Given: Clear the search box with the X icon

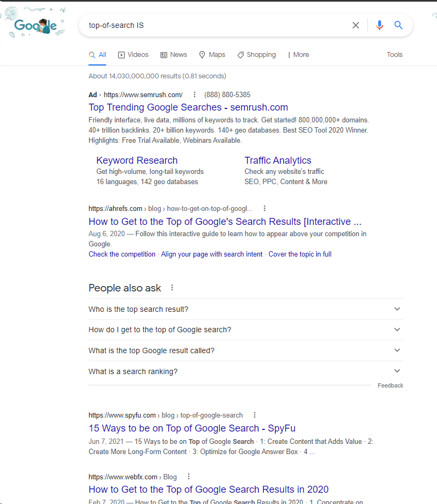Looking at the screenshot, I should point(355,25).
